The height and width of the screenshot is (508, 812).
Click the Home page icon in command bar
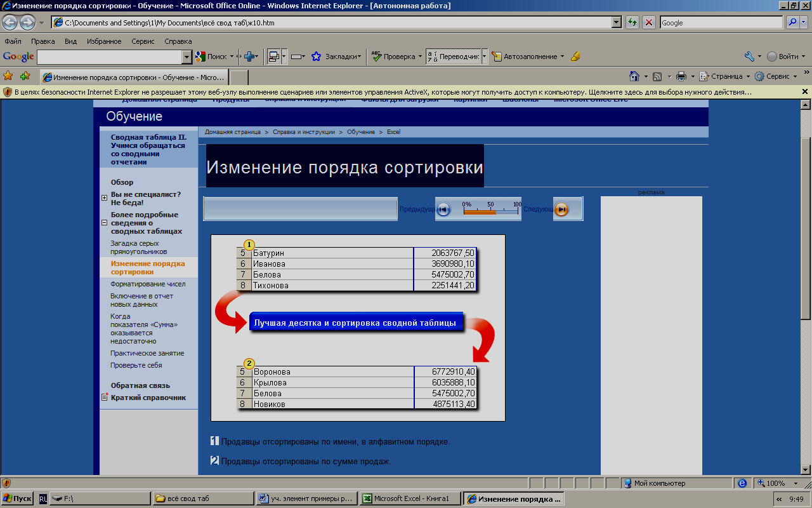click(x=634, y=76)
